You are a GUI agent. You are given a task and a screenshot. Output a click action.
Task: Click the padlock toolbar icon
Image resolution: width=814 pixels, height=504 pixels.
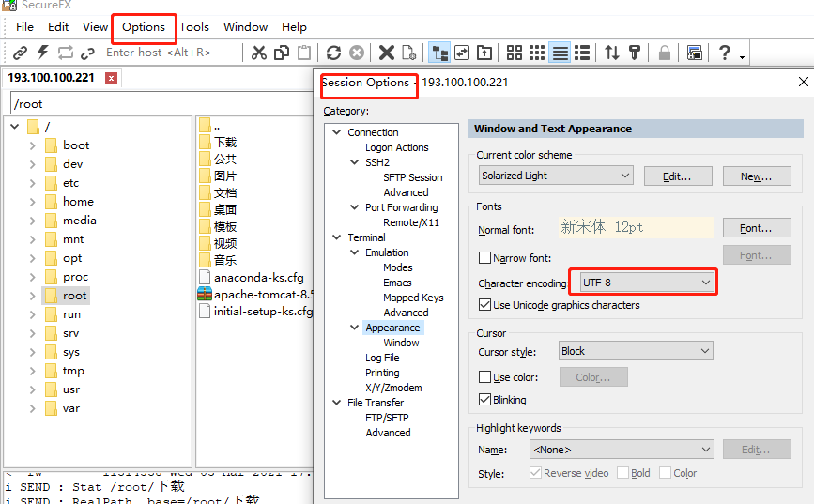tap(665, 53)
